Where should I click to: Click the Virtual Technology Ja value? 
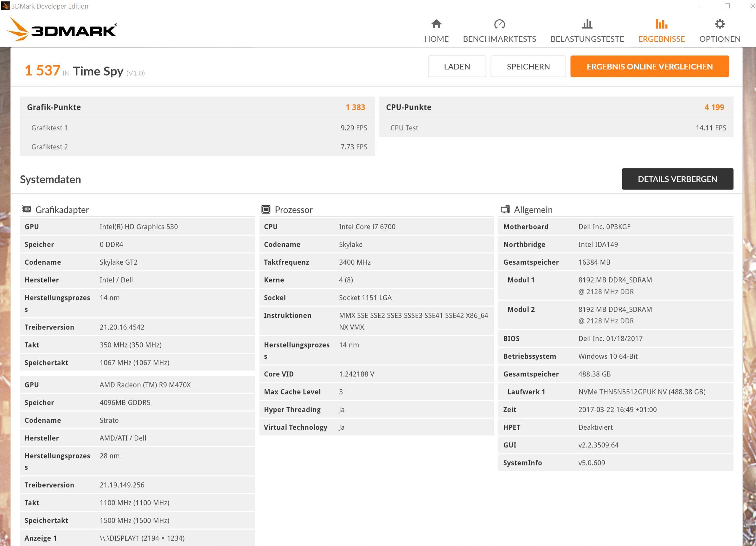pos(341,427)
